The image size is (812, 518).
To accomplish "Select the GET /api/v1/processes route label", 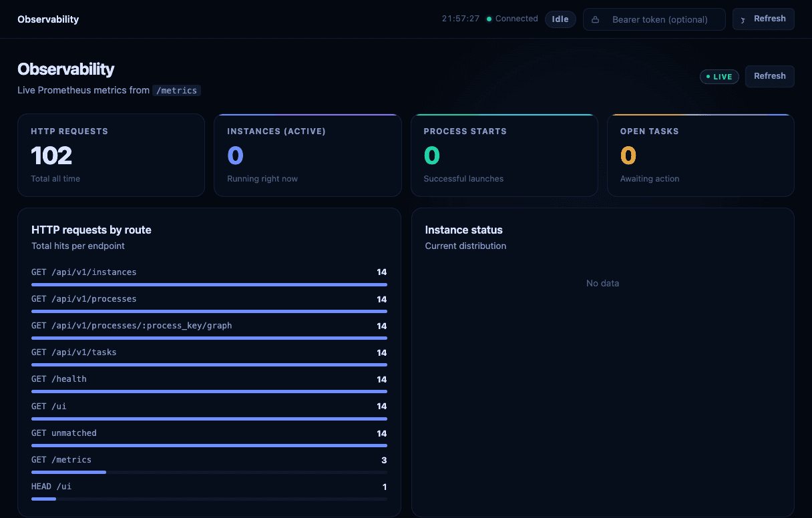I will pyautogui.click(x=84, y=299).
